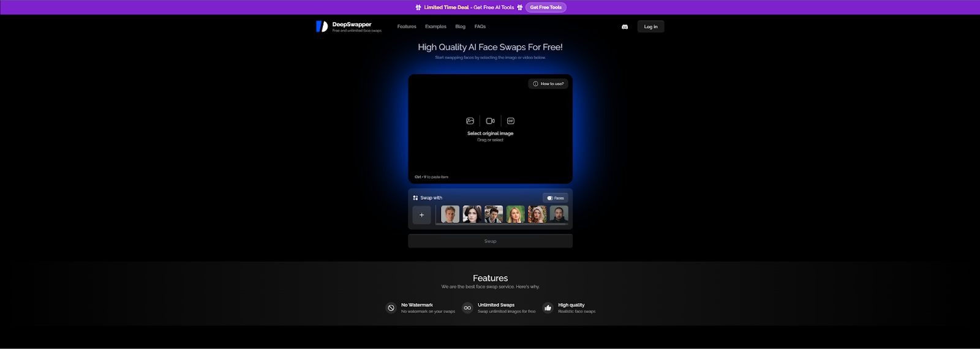Click Free and unlimited face swaps tagline
The height and width of the screenshot is (349, 980).
point(356,31)
